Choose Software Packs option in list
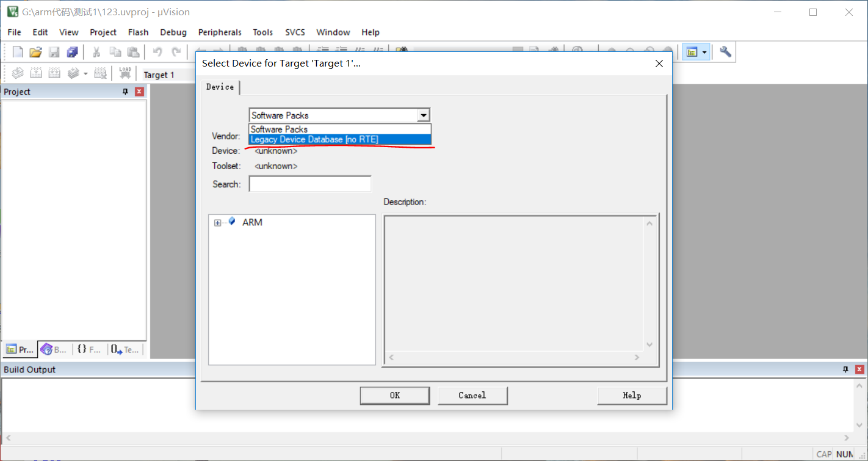Viewport: 868px width, 461px height. tap(340, 129)
